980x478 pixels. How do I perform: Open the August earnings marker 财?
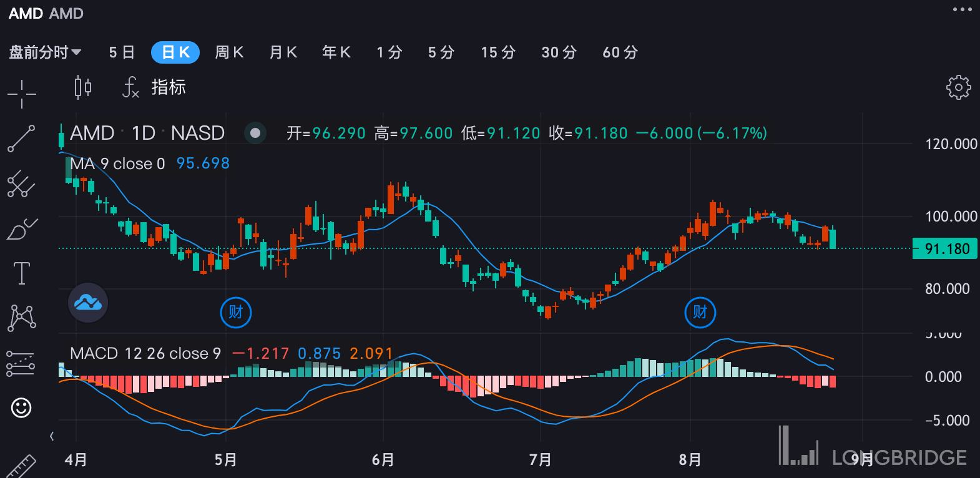(700, 312)
